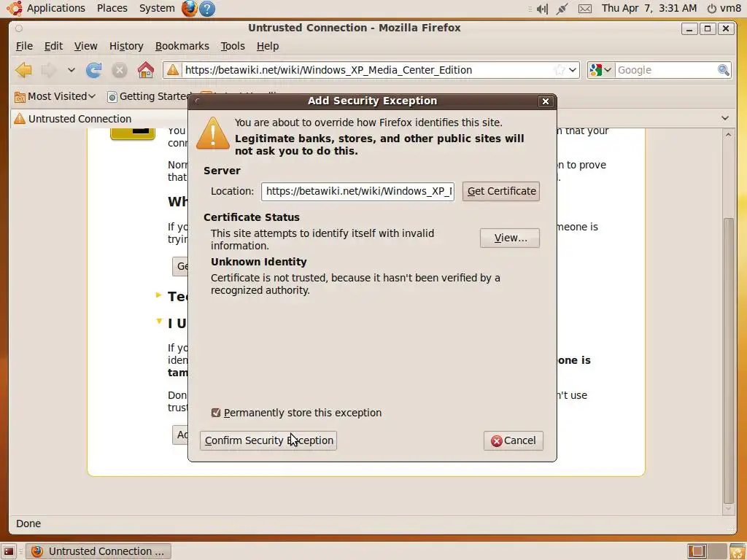Click the Certificate Status heading
Viewport: 747px width, 560px height.
(252, 217)
